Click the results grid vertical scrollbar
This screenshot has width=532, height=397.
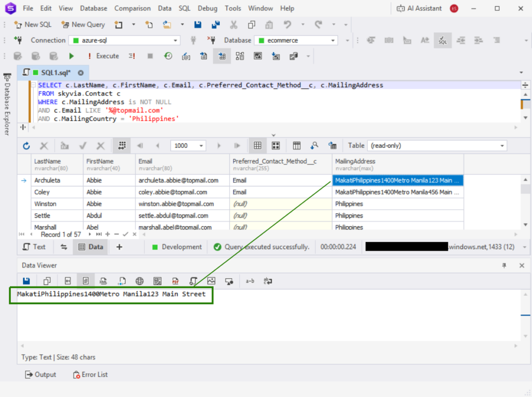tap(525, 202)
